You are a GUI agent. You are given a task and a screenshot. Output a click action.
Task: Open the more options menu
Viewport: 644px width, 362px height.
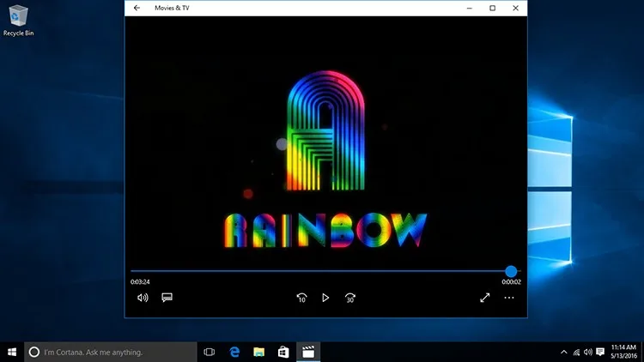click(x=509, y=298)
